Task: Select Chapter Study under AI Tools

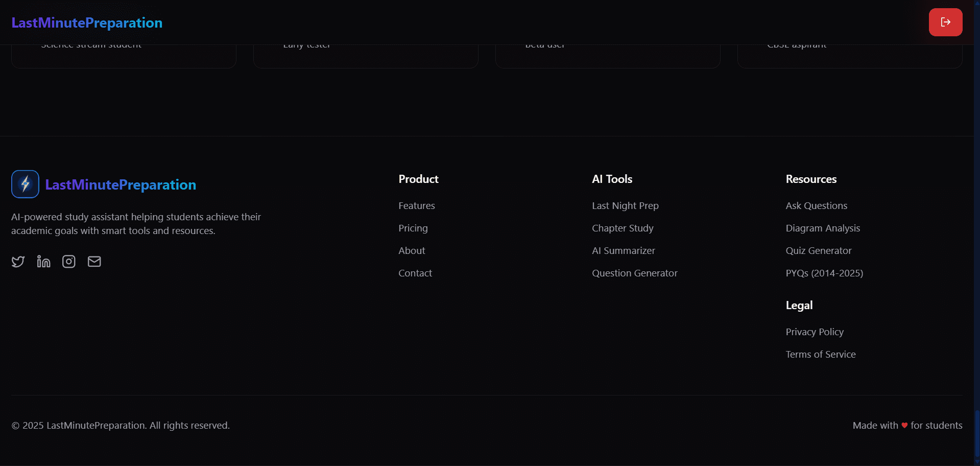Action: [623, 228]
